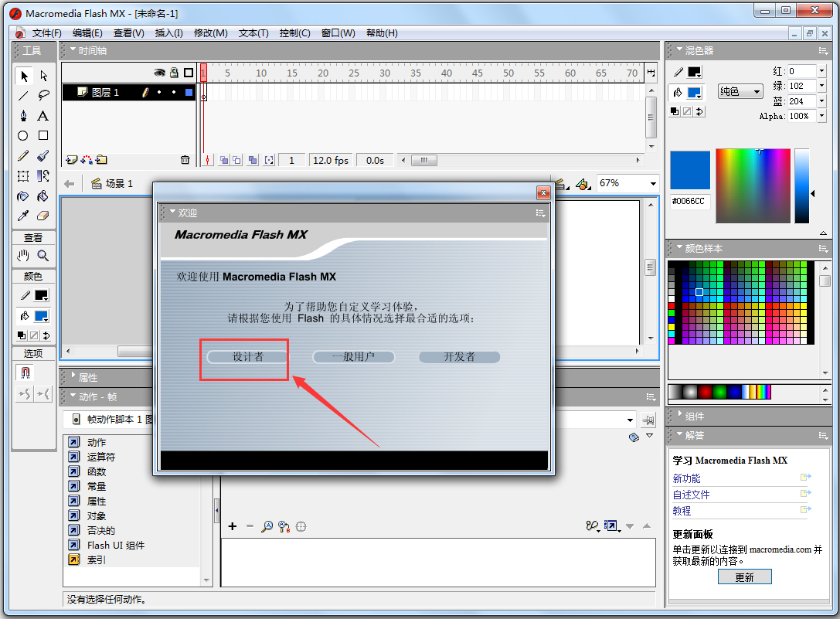Open the 查看(V) menu
Image resolution: width=840 pixels, height=619 pixels.
point(128,33)
